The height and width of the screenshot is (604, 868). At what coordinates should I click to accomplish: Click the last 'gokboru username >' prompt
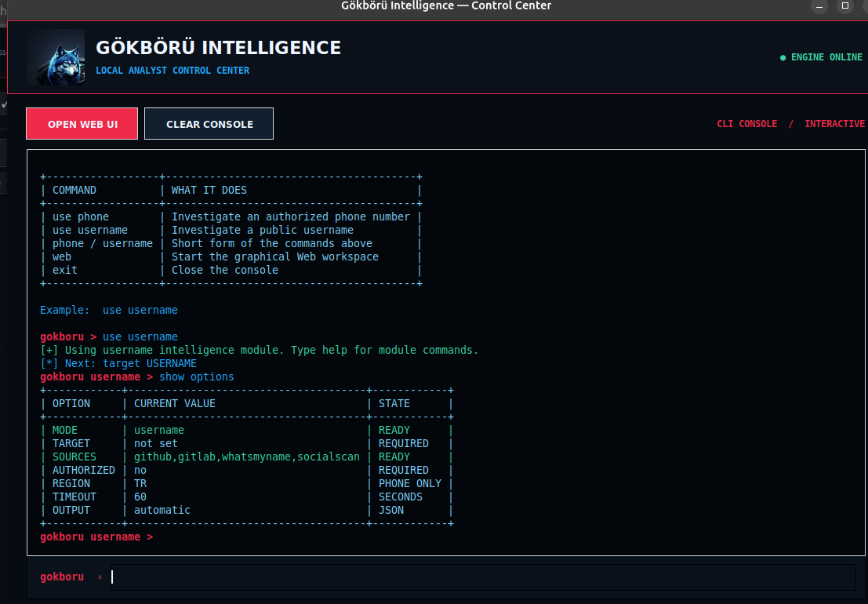tap(96, 537)
